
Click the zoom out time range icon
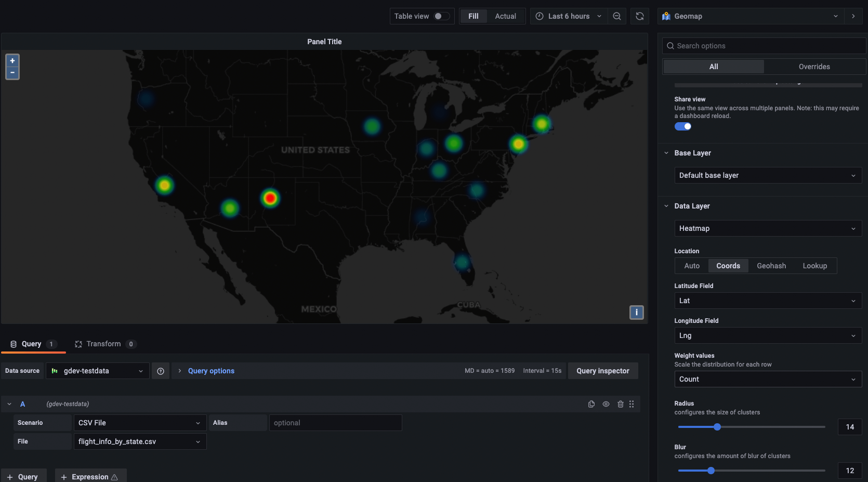617,16
